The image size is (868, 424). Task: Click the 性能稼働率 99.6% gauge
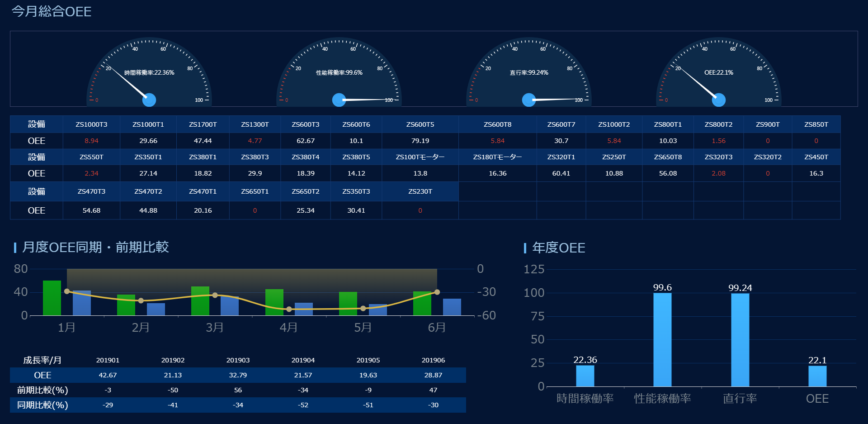pos(339,72)
